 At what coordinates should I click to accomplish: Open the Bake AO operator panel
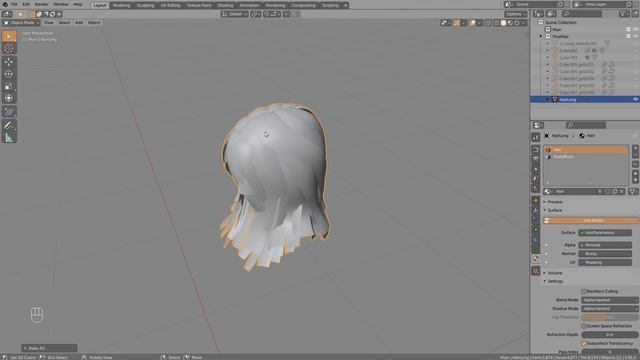[x=49, y=348]
